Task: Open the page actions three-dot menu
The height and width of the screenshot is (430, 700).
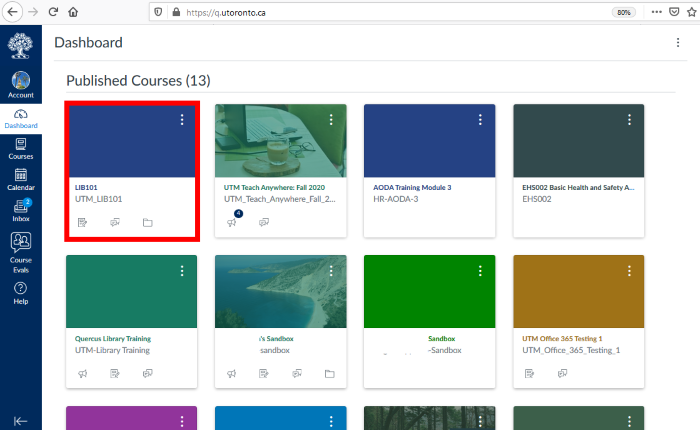Action: [656, 12]
